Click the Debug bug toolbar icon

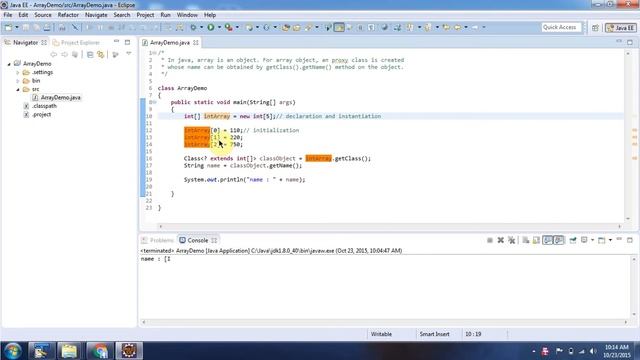(x=193, y=27)
